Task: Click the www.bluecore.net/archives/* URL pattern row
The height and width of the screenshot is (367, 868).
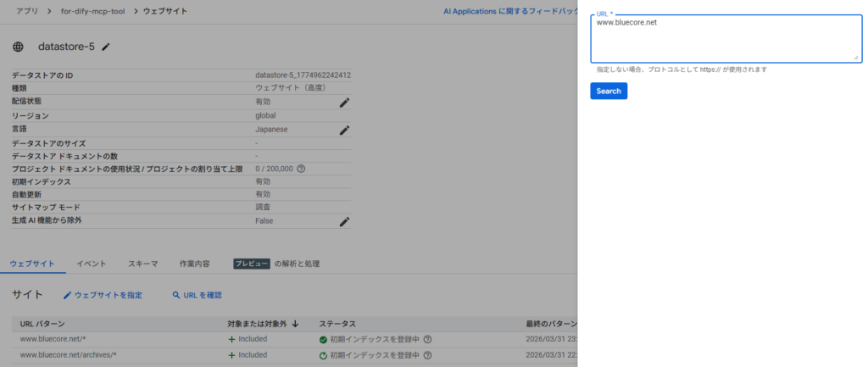Action: (68, 355)
